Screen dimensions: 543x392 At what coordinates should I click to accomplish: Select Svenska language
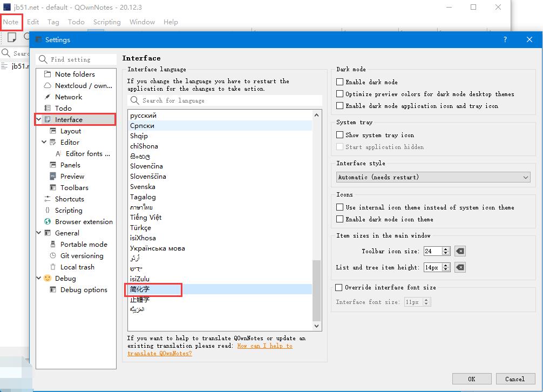point(220,187)
